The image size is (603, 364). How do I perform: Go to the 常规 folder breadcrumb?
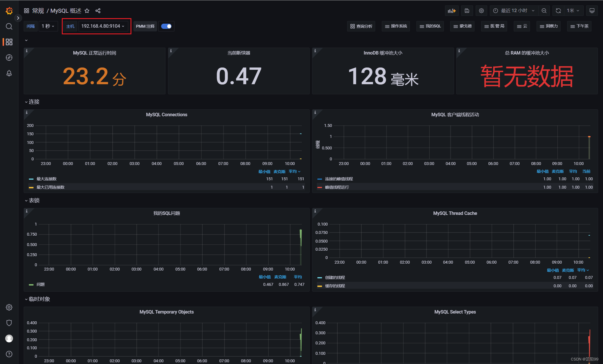[38, 11]
